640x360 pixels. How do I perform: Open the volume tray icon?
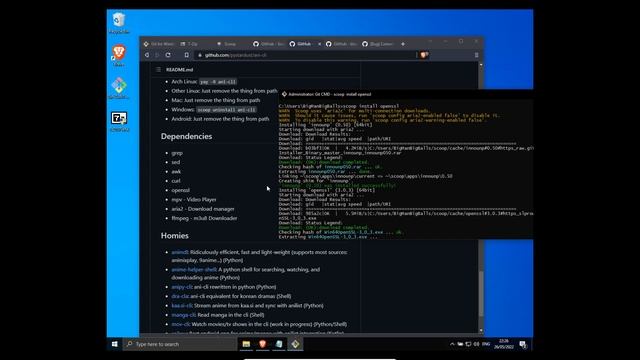pos(476,344)
